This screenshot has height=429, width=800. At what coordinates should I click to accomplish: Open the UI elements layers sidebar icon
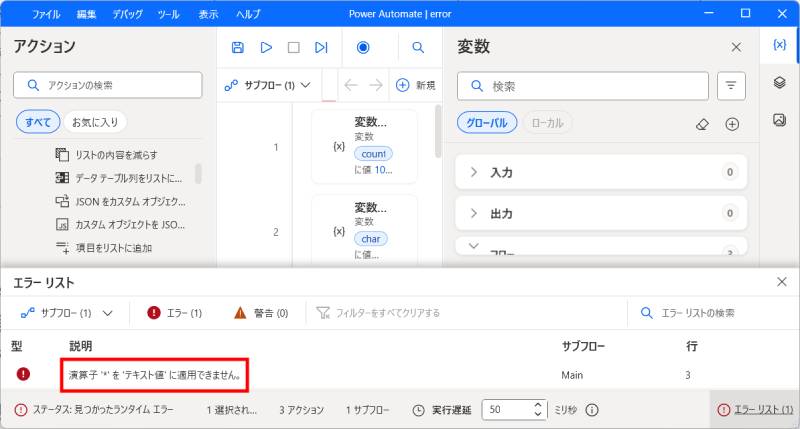click(x=779, y=82)
